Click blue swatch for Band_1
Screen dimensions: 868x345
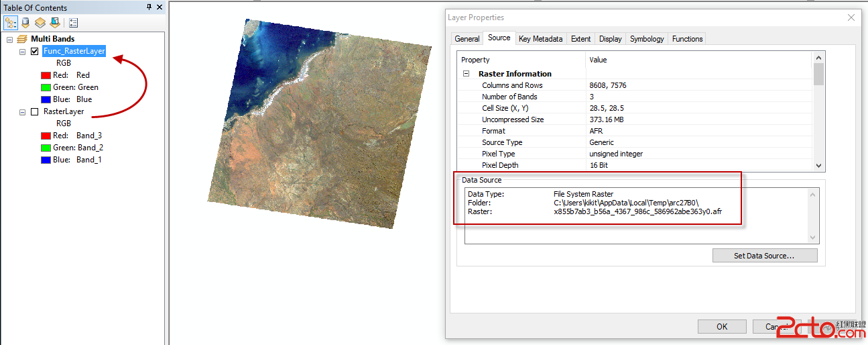pyautogui.click(x=46, y=160)
